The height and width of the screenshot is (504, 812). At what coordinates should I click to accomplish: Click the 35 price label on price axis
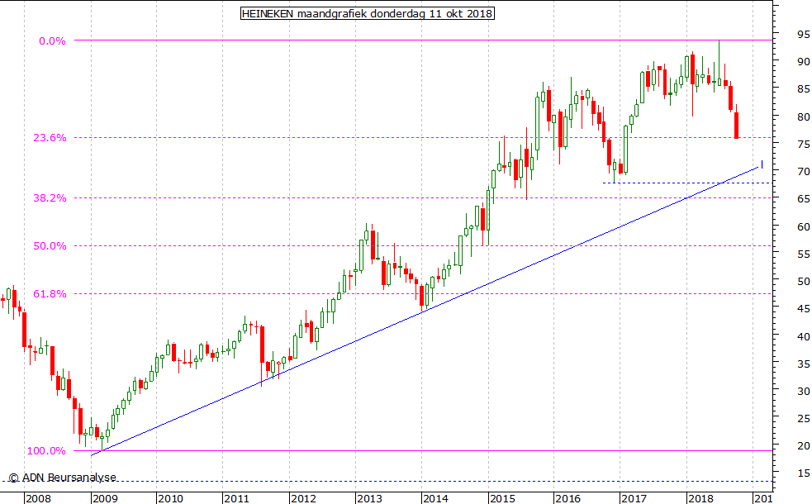point(804,364)
